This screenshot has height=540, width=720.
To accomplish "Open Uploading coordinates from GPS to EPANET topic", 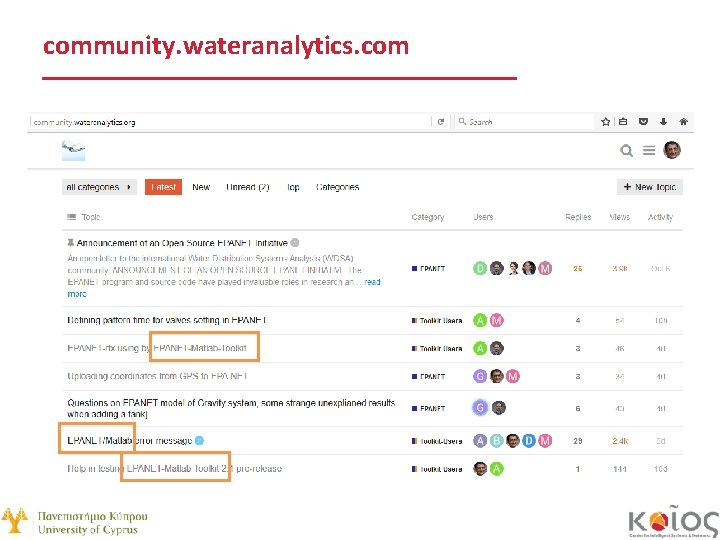I will [x=157, y=377].
